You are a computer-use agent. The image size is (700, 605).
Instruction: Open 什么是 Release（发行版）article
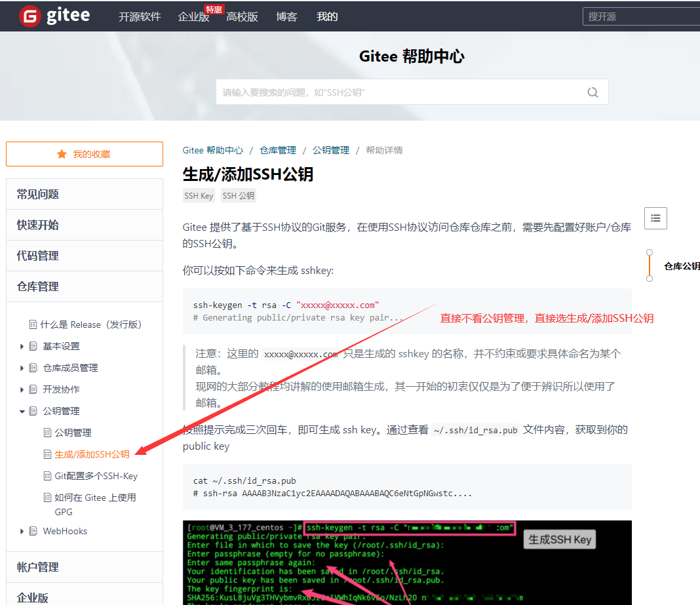pyautogui.click(x=90, y=324)
